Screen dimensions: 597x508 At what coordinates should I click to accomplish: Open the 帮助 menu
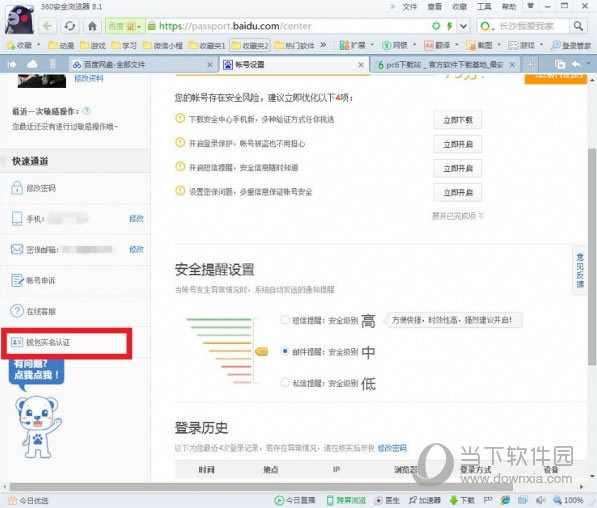pyautogui.click(x=509, y=6)
